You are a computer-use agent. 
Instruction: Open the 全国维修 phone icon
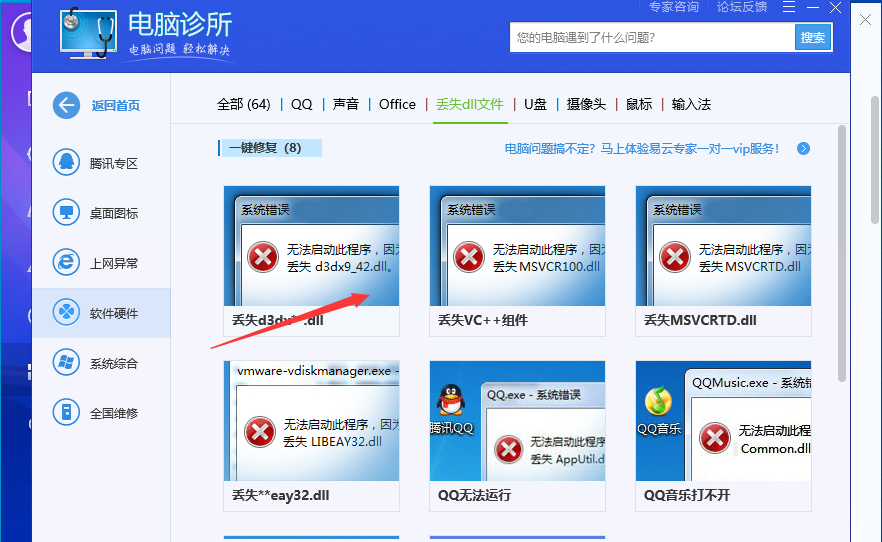[x=66, y=413]
